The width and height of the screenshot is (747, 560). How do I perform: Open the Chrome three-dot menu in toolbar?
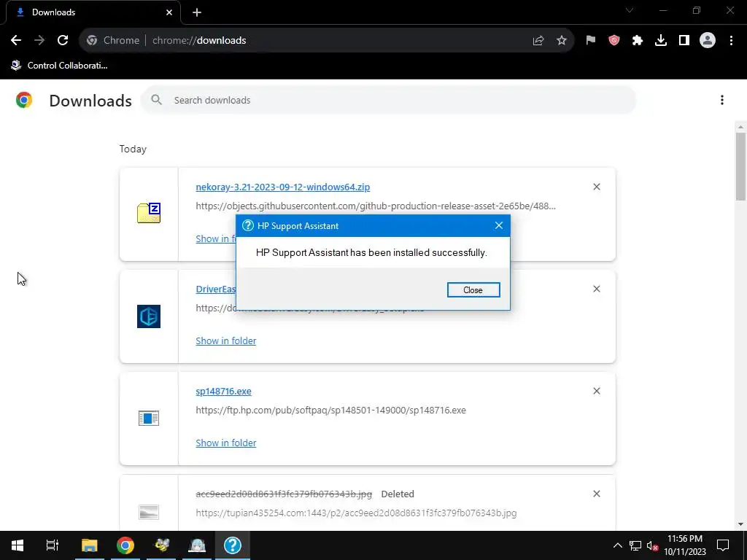[x=731, y=41]
